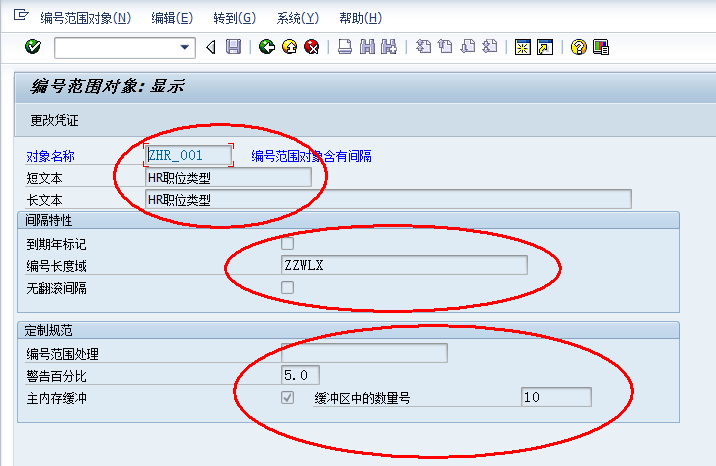Click the 编号长度域 label

tap(56, 266)
